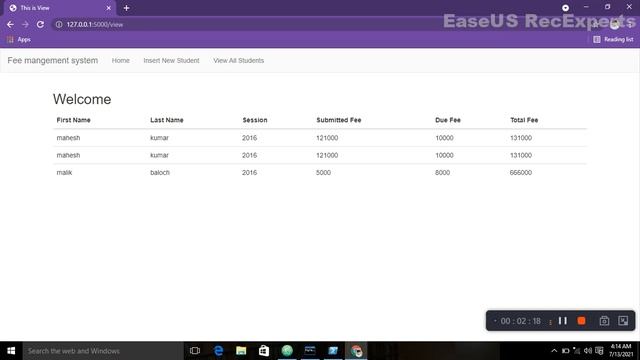Go to Home in the navbar

tap(121, 60)
